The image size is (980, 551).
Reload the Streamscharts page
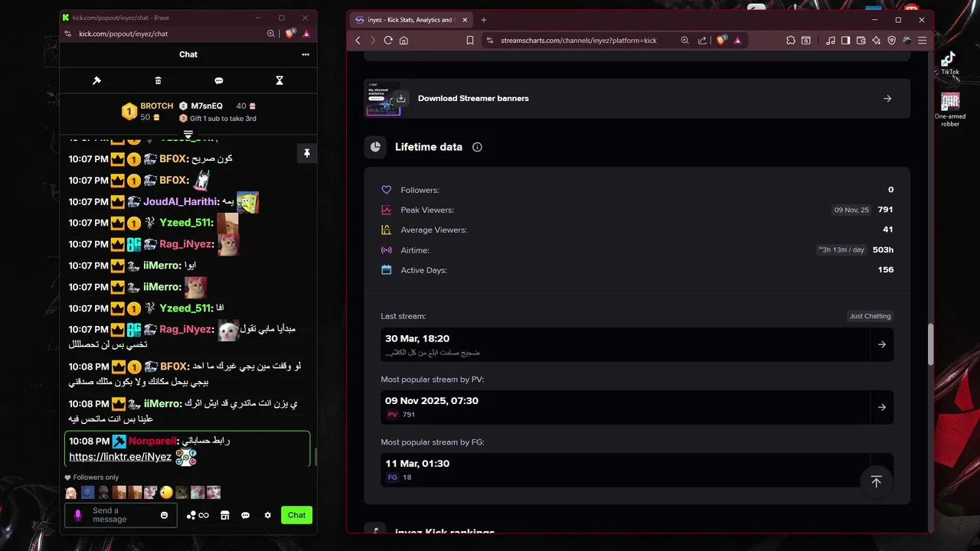pos(388,41)
